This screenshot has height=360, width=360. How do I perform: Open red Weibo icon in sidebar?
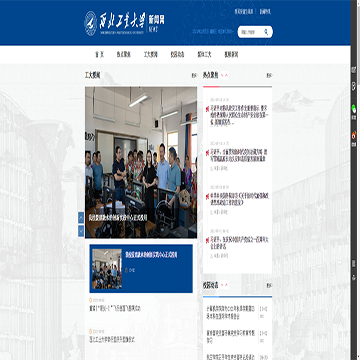click(354, 135)
